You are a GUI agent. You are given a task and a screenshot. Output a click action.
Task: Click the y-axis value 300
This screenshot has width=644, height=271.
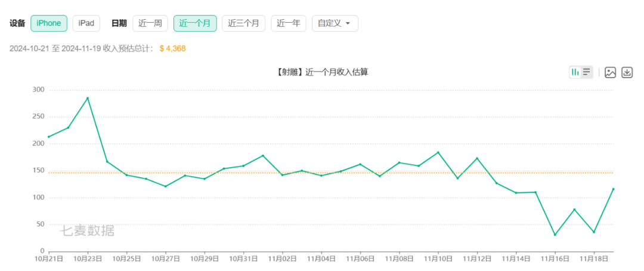[38, 90]
